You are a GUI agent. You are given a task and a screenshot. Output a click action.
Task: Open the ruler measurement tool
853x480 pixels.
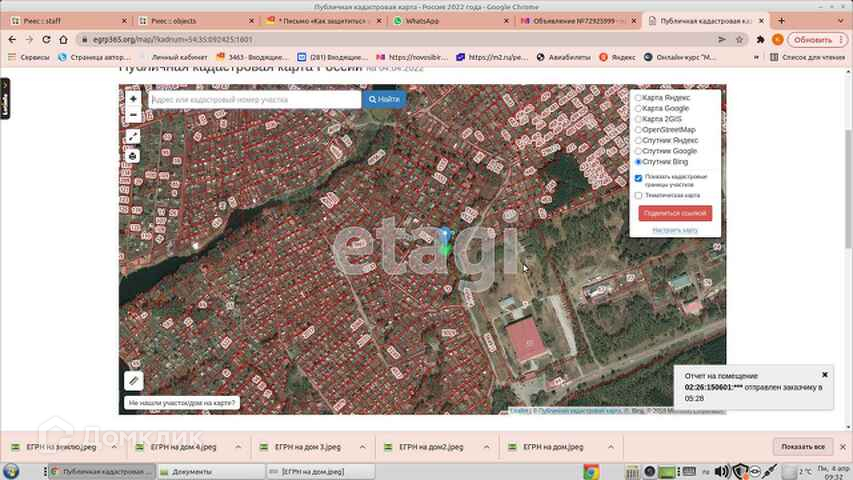click(x=133, y=381)
